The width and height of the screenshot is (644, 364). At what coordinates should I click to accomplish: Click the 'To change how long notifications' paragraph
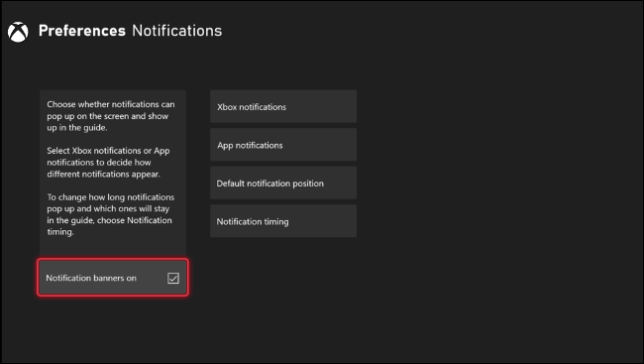pyautogui.click(x=111, y=214)
